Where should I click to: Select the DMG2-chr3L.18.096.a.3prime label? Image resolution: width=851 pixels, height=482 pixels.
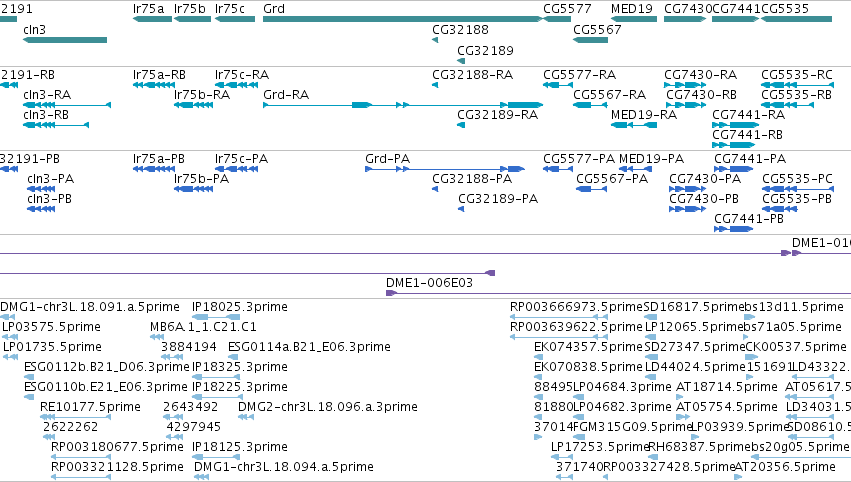pyautogui.click(x=328, y=407)
